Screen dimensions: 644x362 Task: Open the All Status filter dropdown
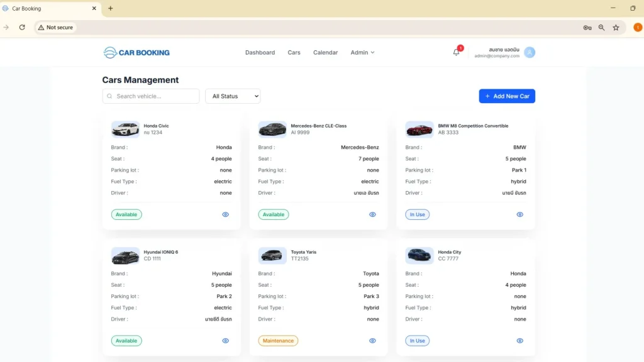[233, 96]
